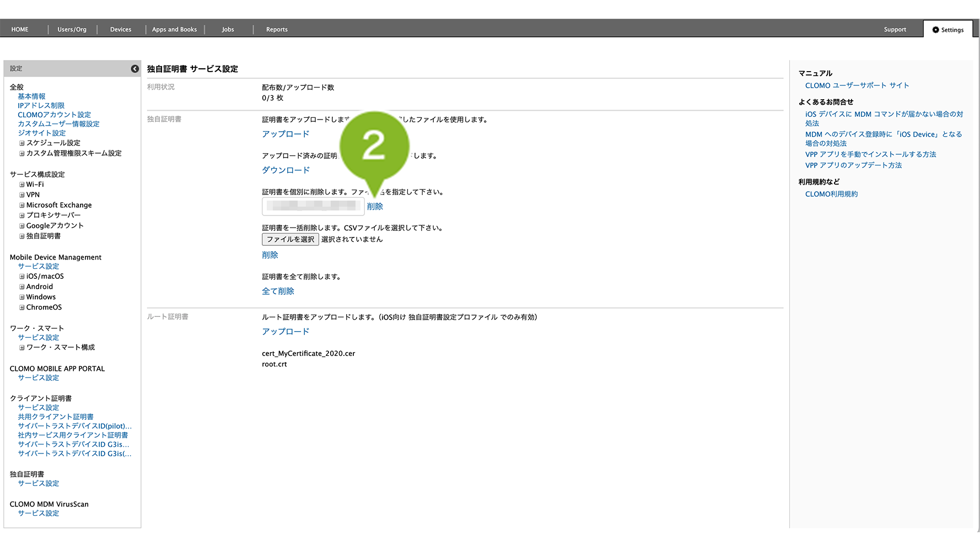The image size is (980, 551).
Task: Expand the VPN tree node
Action: (22, 195)
